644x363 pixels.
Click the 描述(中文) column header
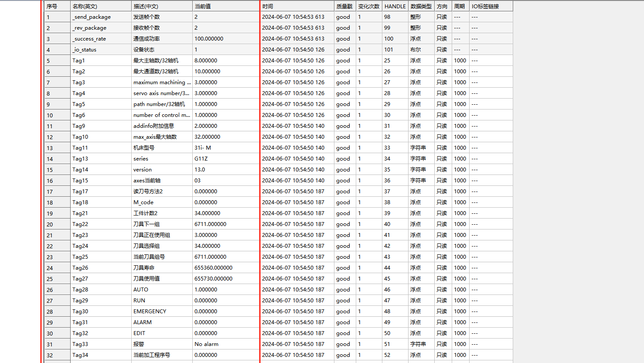[x=162, y=6]
